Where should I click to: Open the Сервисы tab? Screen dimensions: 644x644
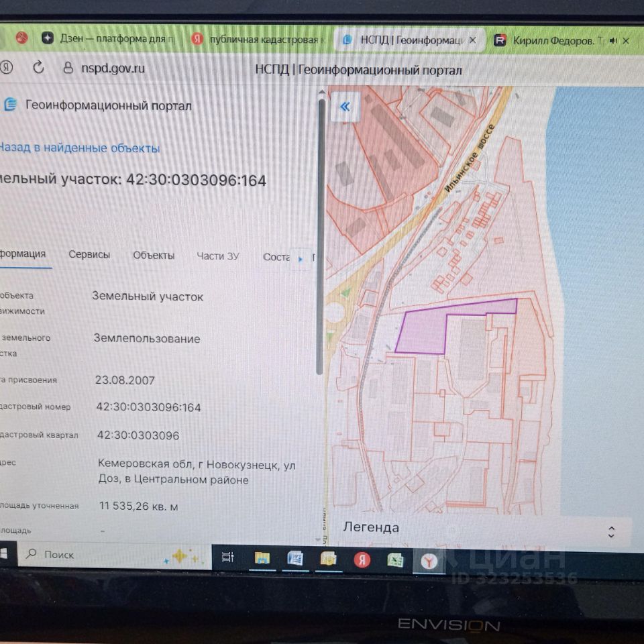tap(89, 255)
